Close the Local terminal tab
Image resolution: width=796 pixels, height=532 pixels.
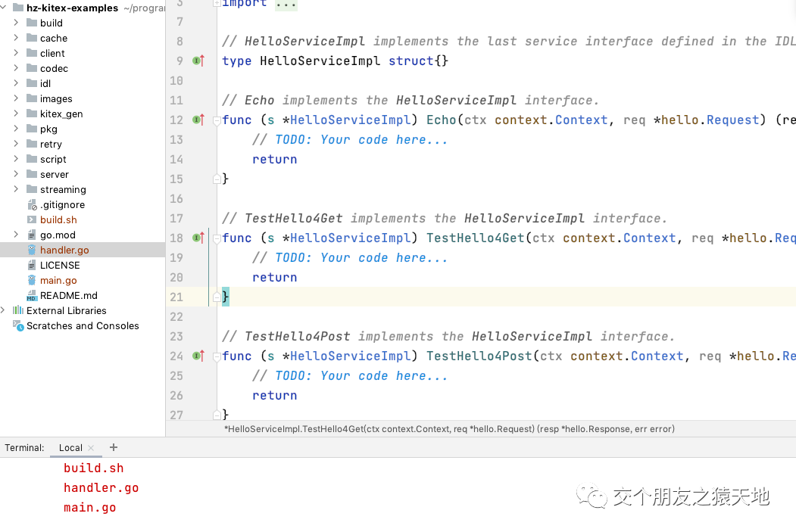coord(91,448)
